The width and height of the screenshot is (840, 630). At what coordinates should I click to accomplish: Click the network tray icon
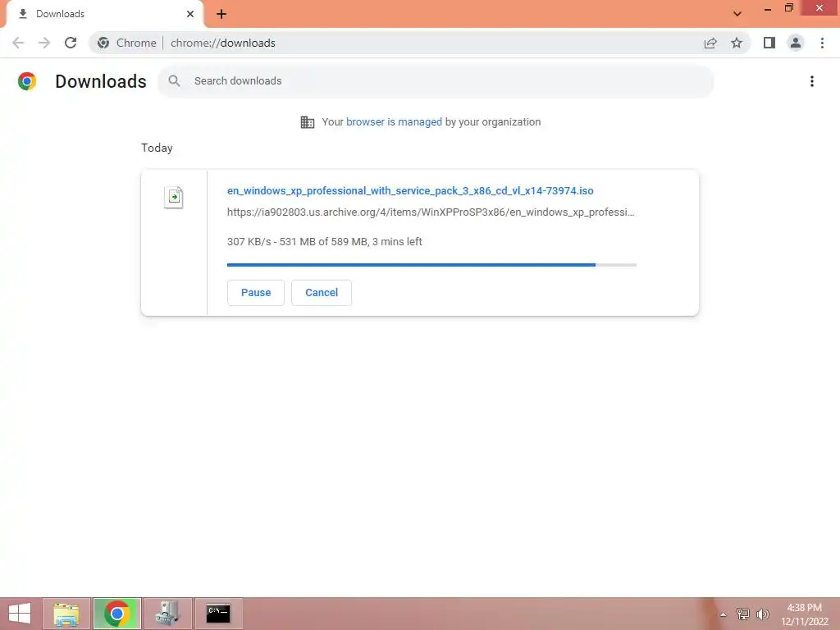point(743,614)
